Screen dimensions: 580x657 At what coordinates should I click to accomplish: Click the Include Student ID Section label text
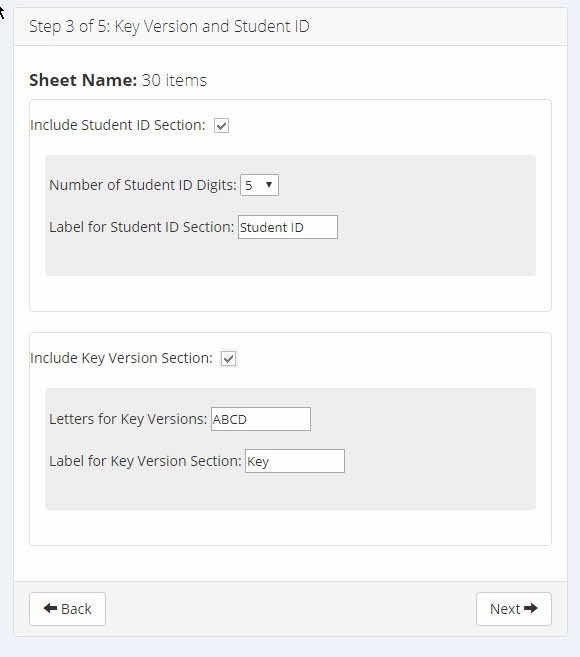(118, 125)
